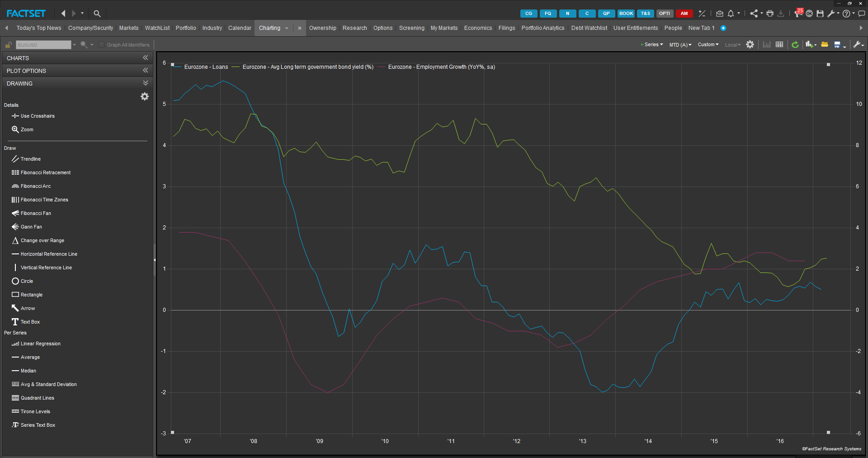Collapse the DRAWING panel section
This screenshot has height=458, width=868.
pos(145,83)
